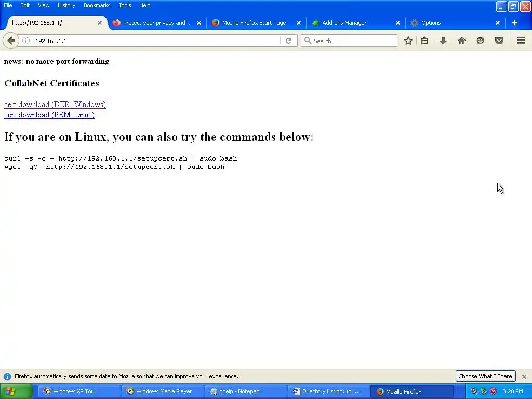Restore down the Firefox window
532x399 pixels.
pos(513,6)
